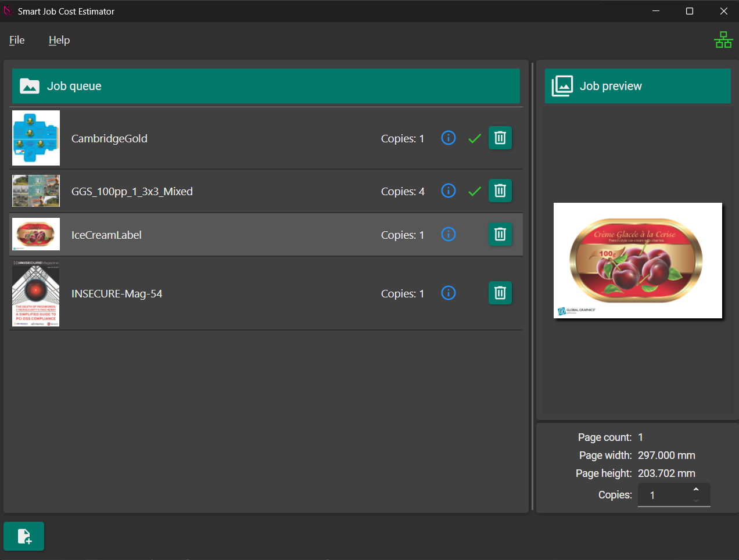Click the green checkmark for CambridgeGold

(x=475, y=138)
